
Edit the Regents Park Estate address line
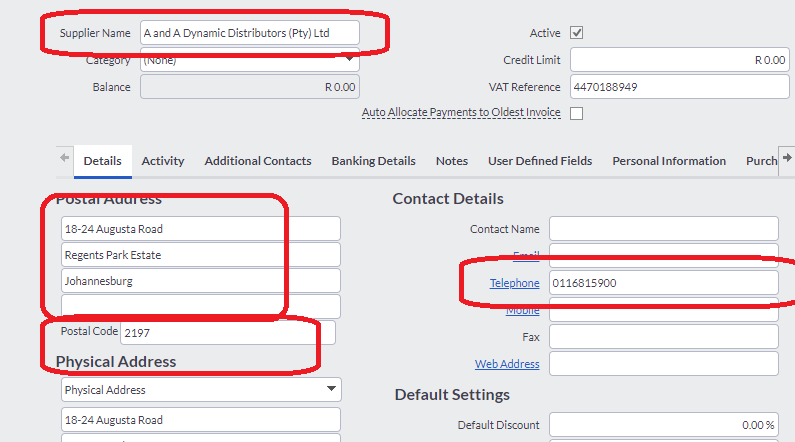201,254
